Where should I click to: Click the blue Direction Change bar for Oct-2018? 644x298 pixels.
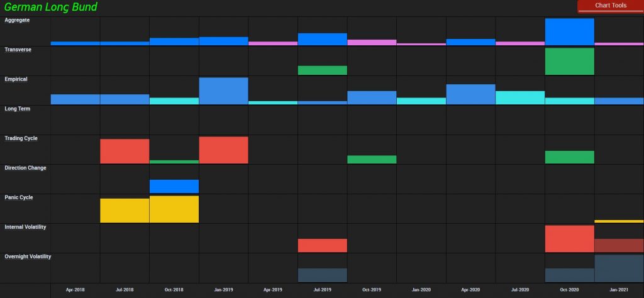[174, 186]
